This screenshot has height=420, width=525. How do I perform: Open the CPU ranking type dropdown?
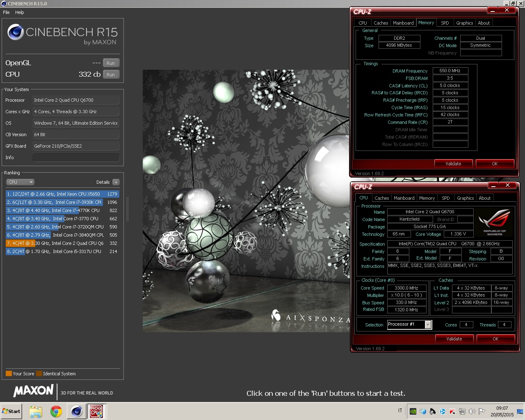click(20, 182)
